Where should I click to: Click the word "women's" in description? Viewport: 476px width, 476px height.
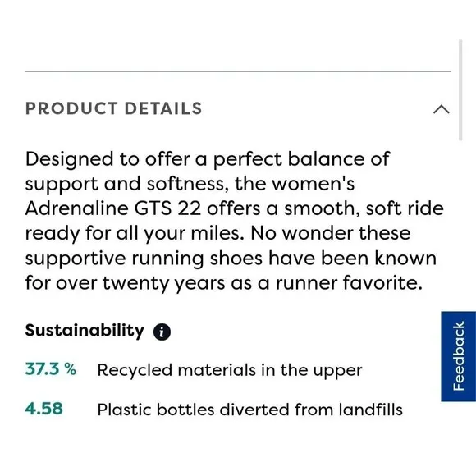tap(313, 184)
